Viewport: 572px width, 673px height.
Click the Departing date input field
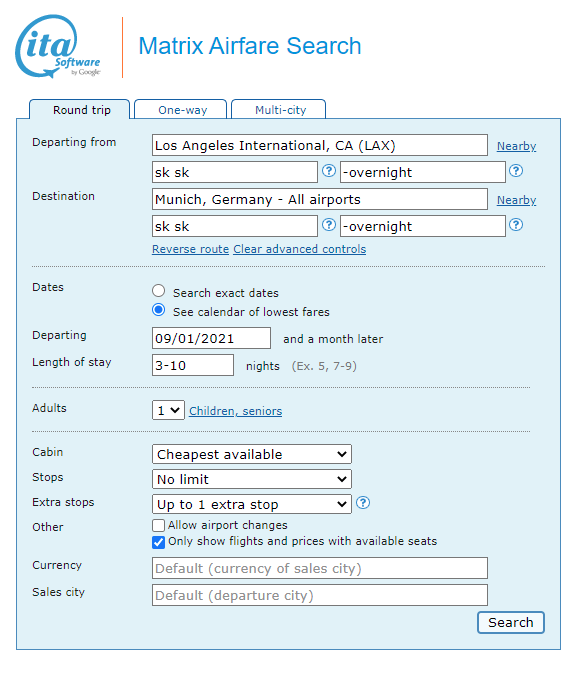212,338
